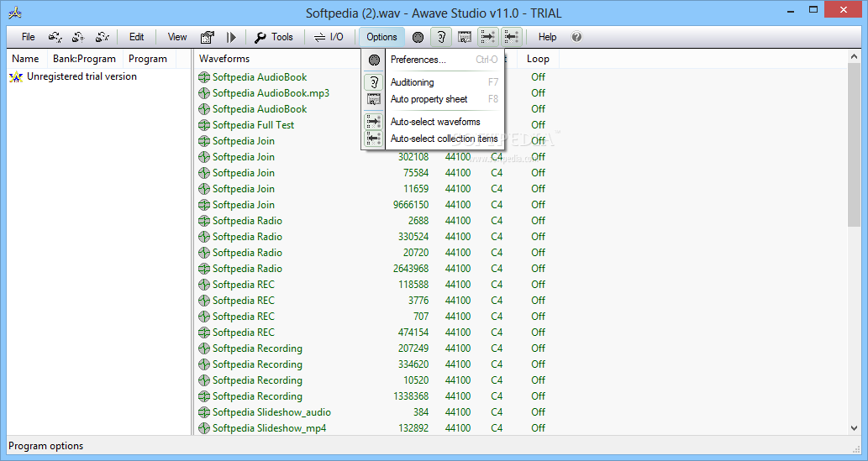
Task: Click the Program column header
Action: 148,59
